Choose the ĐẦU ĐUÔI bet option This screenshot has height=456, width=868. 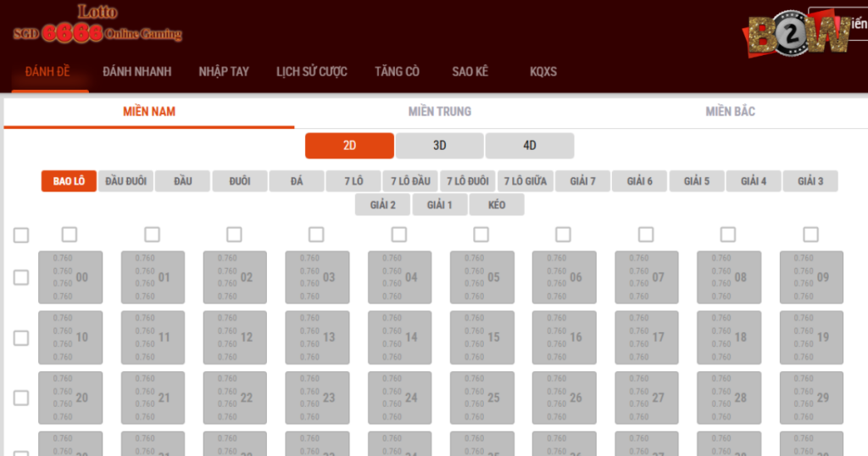(x=125, y=181)
